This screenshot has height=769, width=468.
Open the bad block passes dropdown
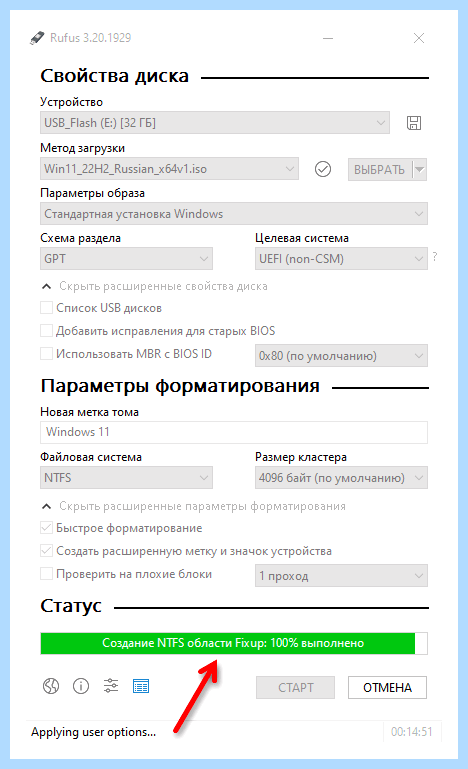click(x=341, y=576)
